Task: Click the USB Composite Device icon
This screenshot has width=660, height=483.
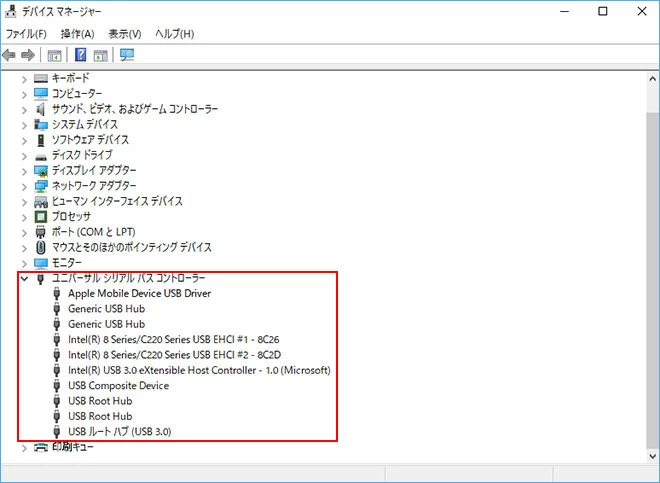Action: 57,386
